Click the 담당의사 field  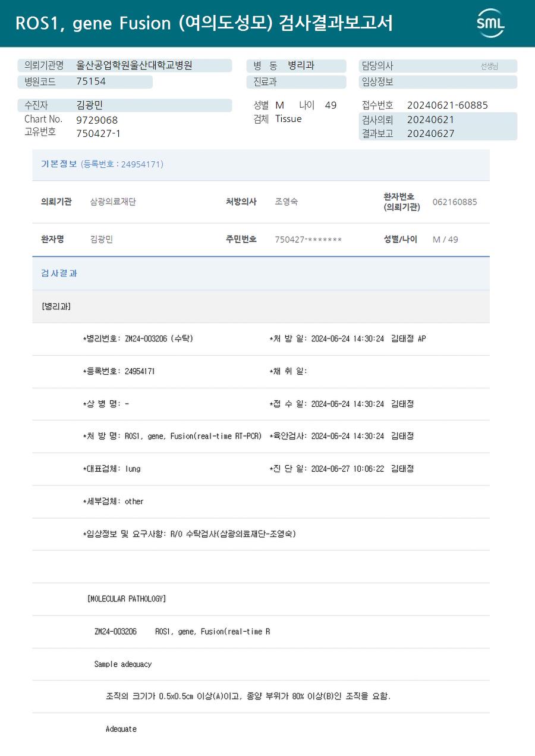click(x=438, y=66)
